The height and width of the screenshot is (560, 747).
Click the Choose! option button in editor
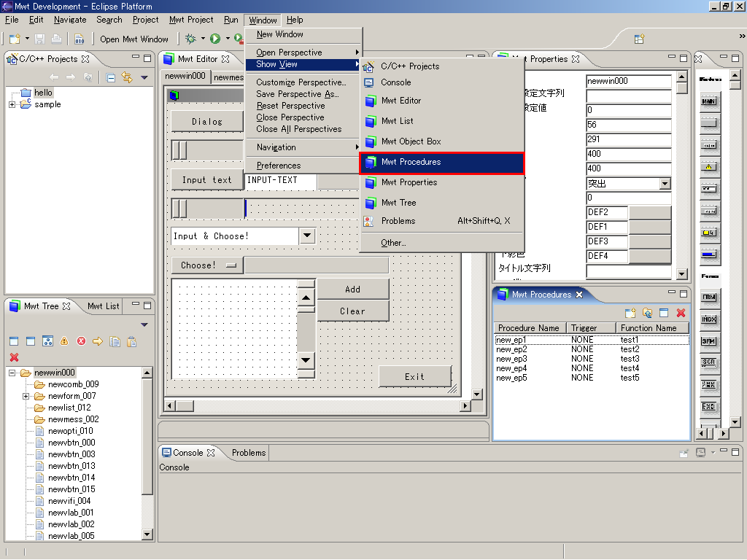pyautogui.click(x=207, y=265)
